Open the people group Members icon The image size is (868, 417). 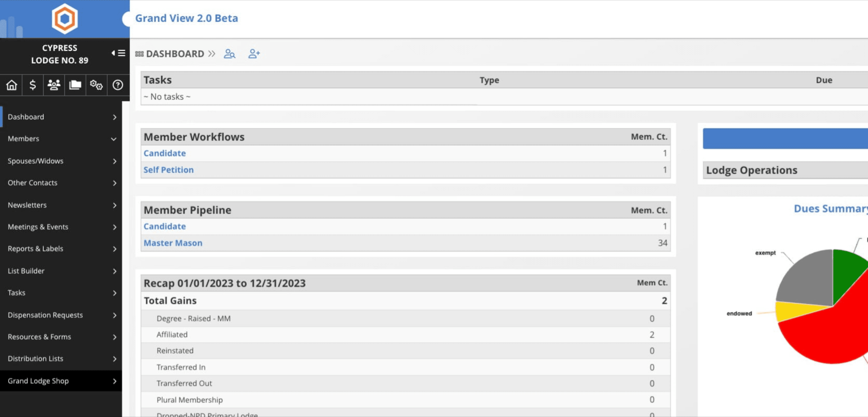point(54,85)
